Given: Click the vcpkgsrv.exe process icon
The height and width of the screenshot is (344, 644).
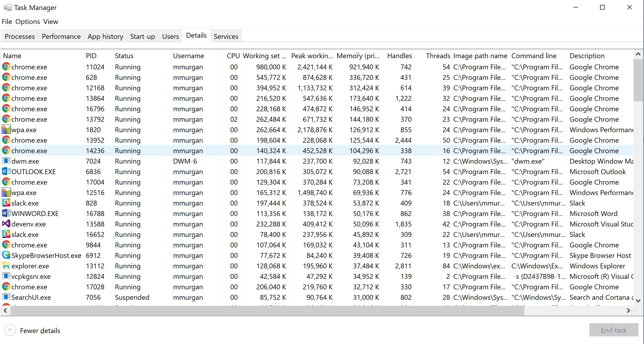Looking at the screenshot, I should 6,276.
